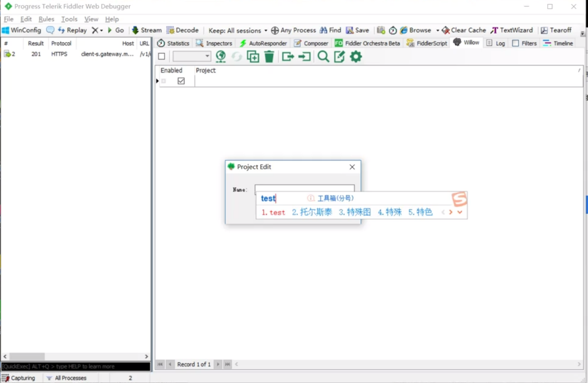
Task: Click the Name input field
Action: tap(305, 189)
